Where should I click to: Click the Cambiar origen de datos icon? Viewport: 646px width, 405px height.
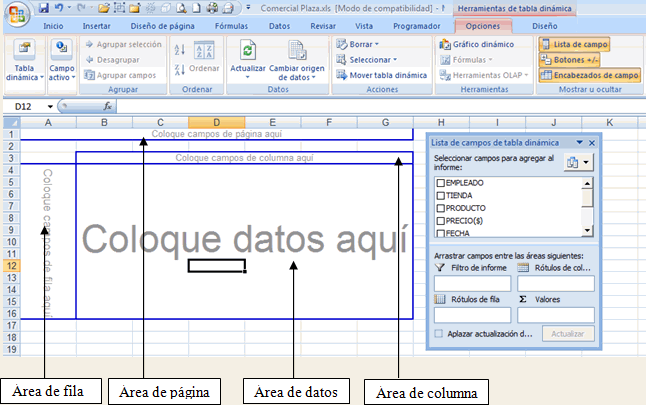coord(296,51)
